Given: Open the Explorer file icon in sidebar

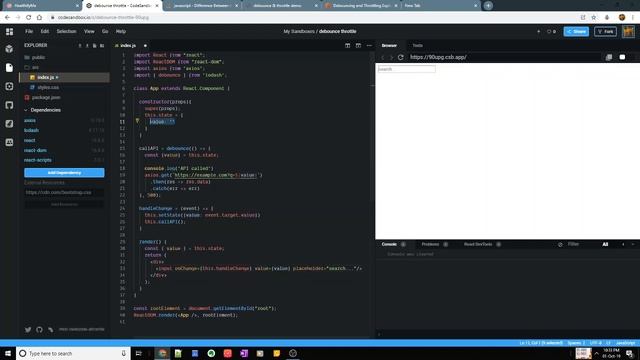Looking at the screenshot, I should [x=9, y=67].
